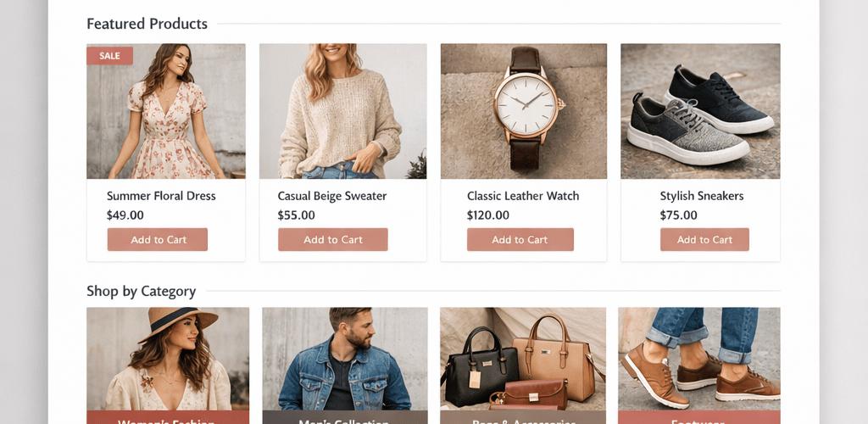The image size is (868, 424).
Task: Open the Classic Leather Watch product image
Action: coord(523,111)
